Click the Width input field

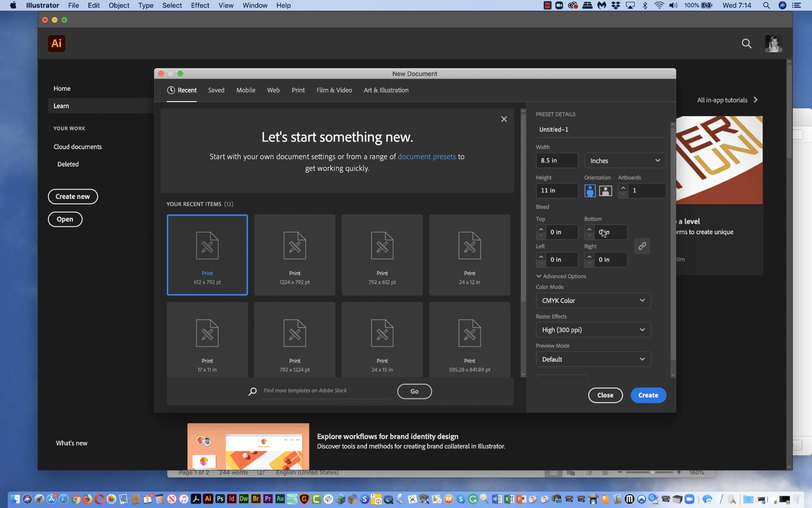pos(557,161)
